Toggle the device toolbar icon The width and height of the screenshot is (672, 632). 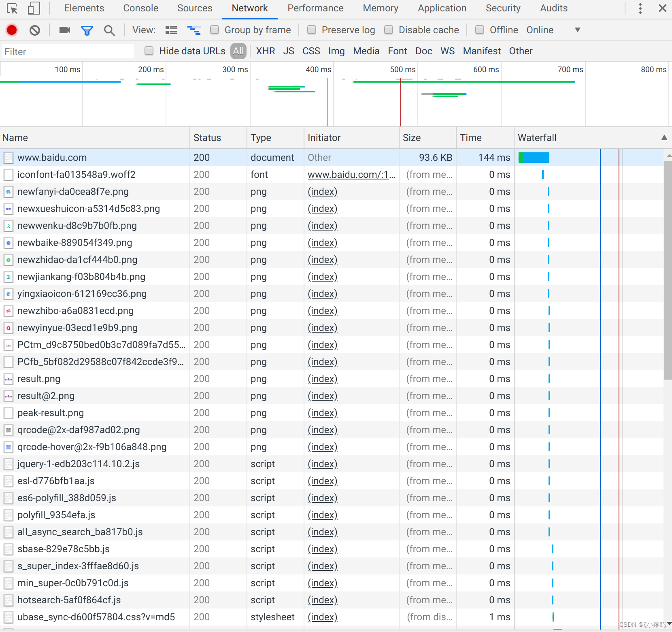click(34, 9)
